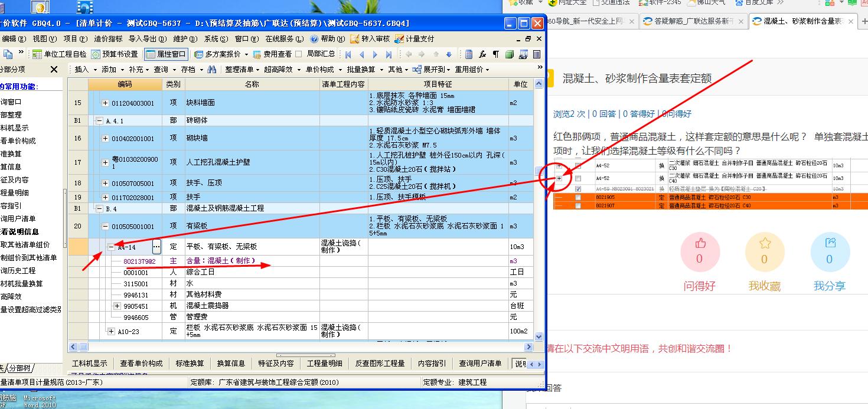
Task: Close the 答疑解惑_广联达服务新干线 browser tab
Action: coord(740,21)
